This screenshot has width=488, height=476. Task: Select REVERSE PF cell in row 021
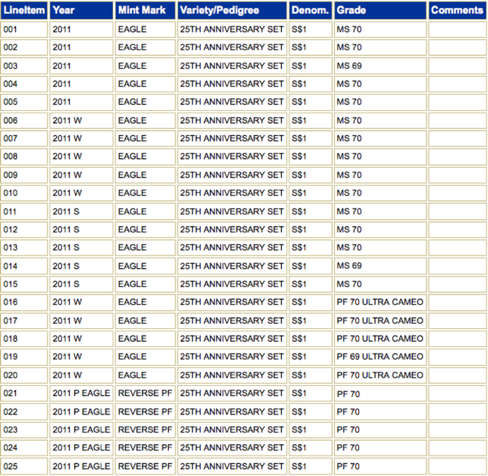(145, 393)
